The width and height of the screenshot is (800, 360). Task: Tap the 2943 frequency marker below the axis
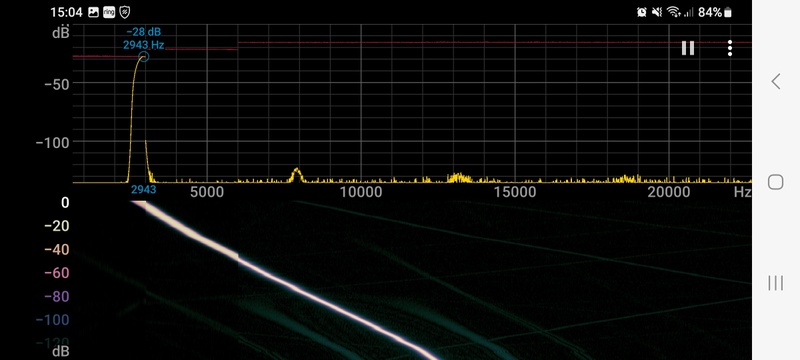[143, 190]
